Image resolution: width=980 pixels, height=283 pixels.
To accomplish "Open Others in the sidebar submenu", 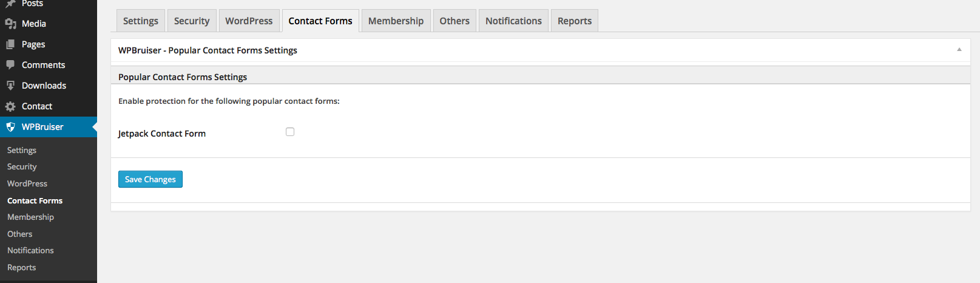I will (20, 234).
